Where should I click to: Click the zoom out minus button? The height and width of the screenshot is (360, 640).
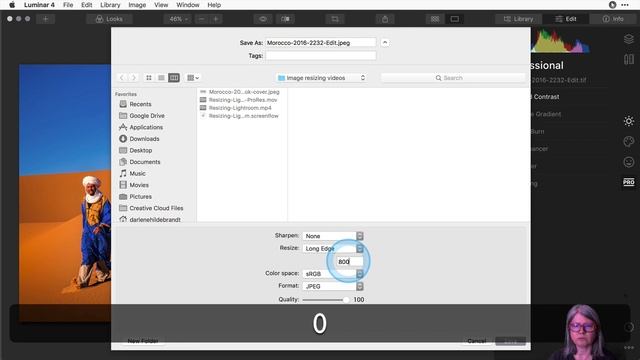[x=202, y=19]
